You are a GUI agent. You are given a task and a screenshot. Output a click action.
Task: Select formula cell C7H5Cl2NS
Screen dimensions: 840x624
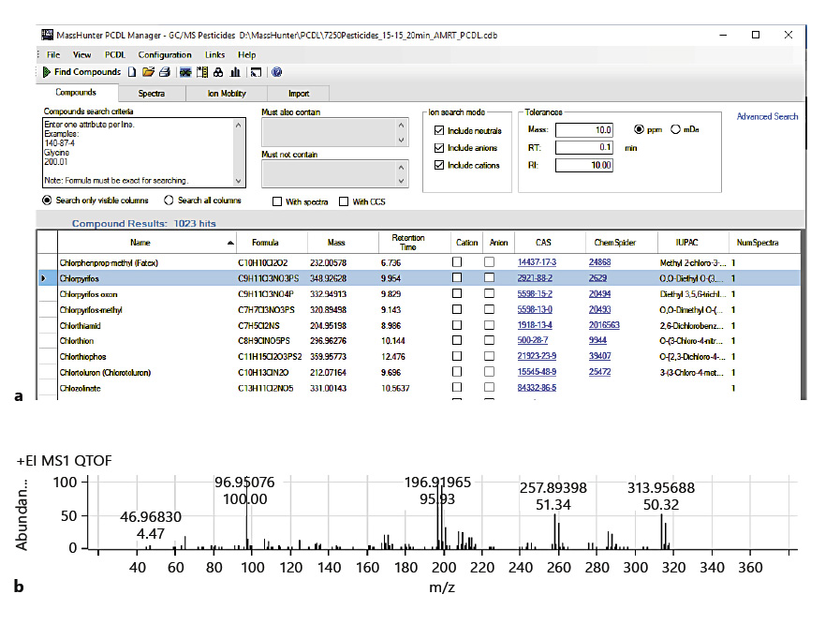point(258,325)
